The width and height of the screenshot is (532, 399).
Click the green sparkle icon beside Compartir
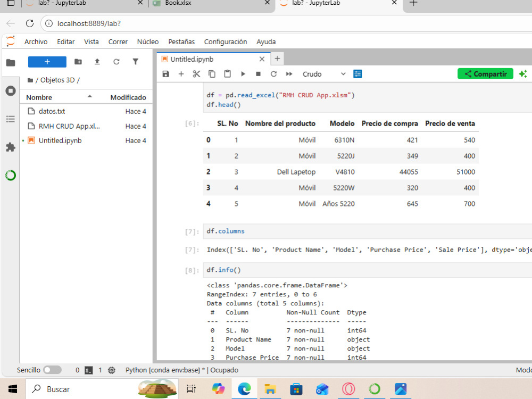pyautogui.click(x=523, y=74)
